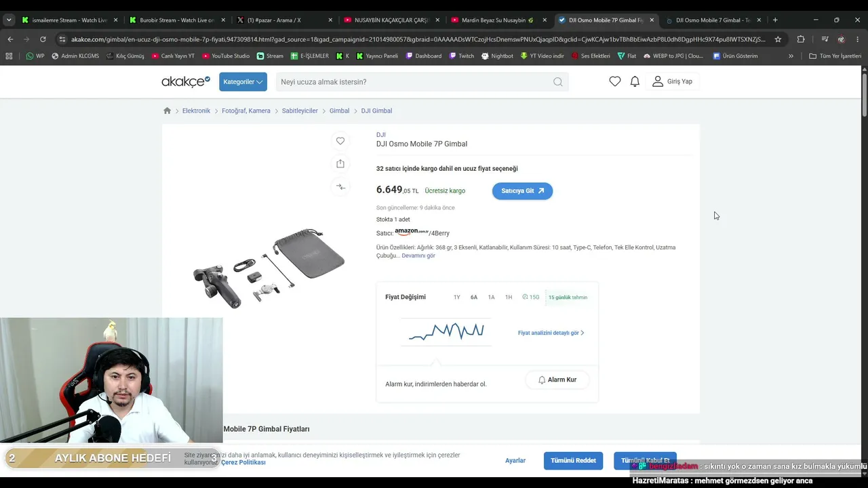868x488 pixels.
Task: Open the DJI Gimbal breadcrumb link
Action: [x=376, y=110]
